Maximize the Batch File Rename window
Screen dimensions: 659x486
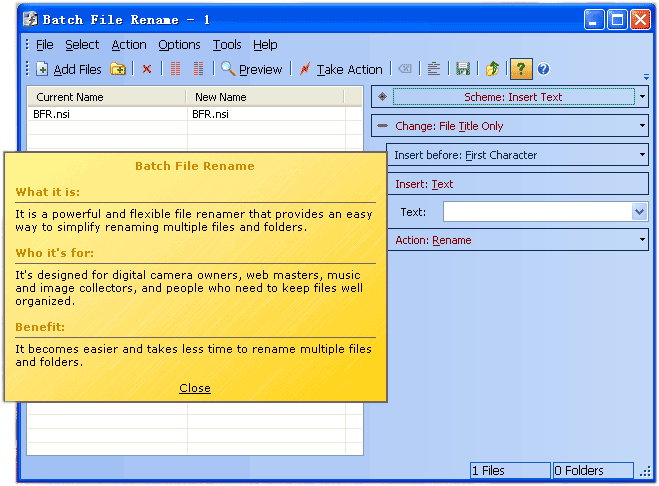617,20
